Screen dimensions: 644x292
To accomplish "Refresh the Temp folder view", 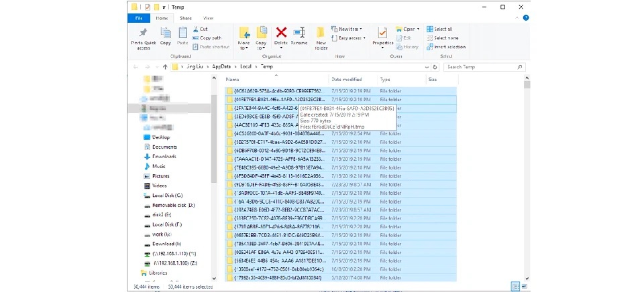I will tap(435, 67).
